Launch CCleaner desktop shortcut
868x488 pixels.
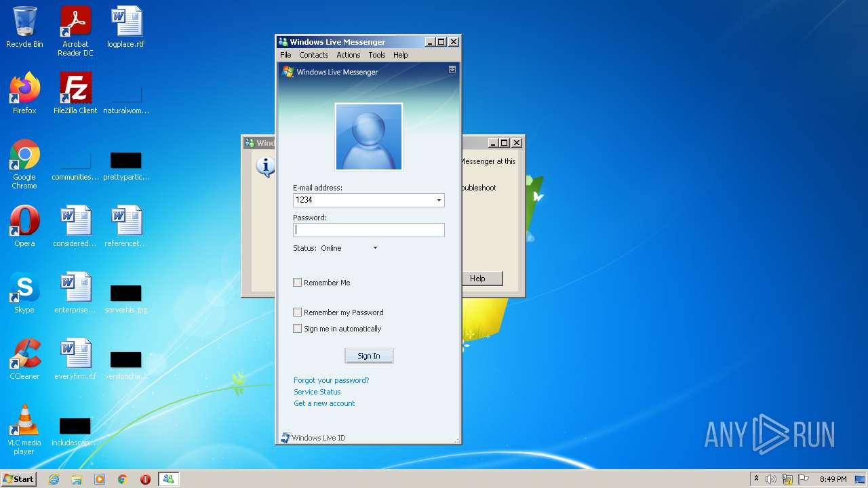click(x=24, y=359)
